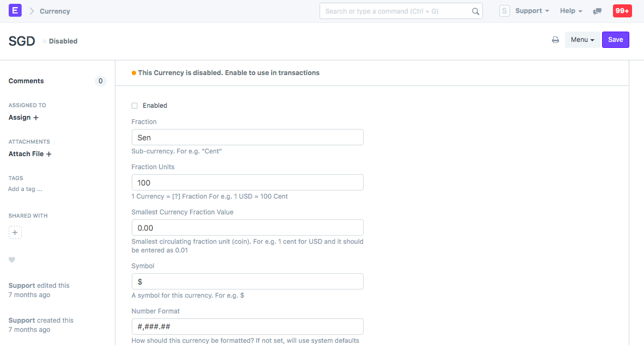The image size is (644, 345).
Task: Open the 99+ notifications badge
Action: coord(622,11)
